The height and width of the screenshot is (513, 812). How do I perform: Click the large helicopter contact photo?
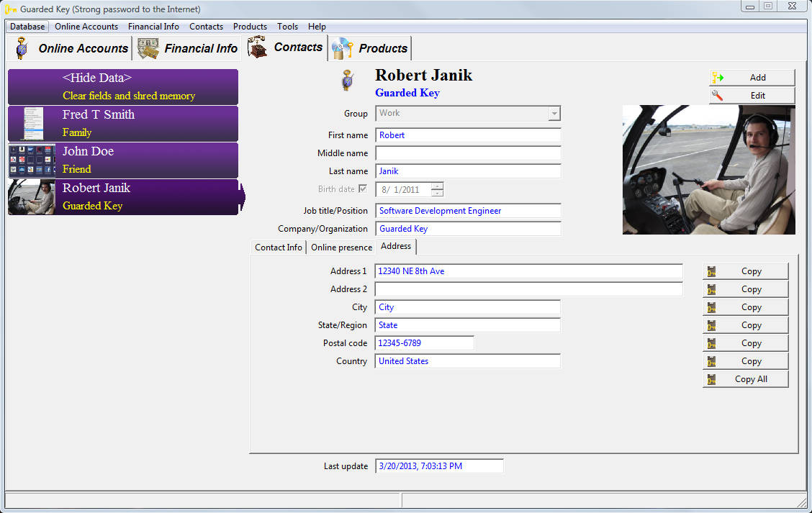708,170
